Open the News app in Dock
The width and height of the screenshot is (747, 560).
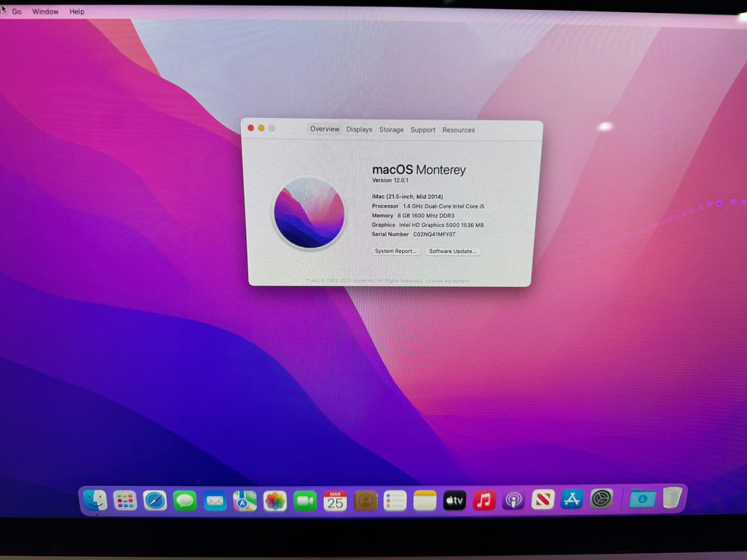coord(543,500)
